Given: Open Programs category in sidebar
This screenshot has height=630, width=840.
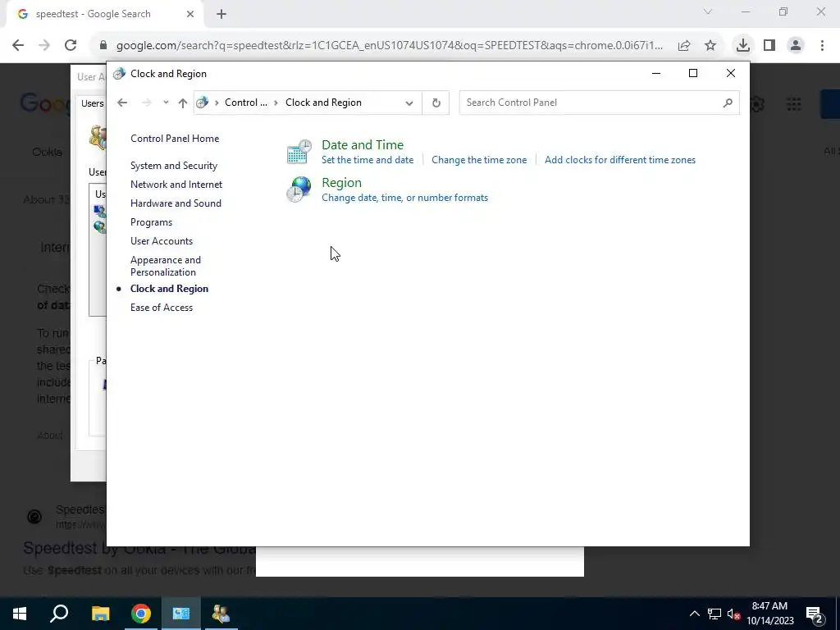Looking at the screenshot, I should click(x=151, y=222).
